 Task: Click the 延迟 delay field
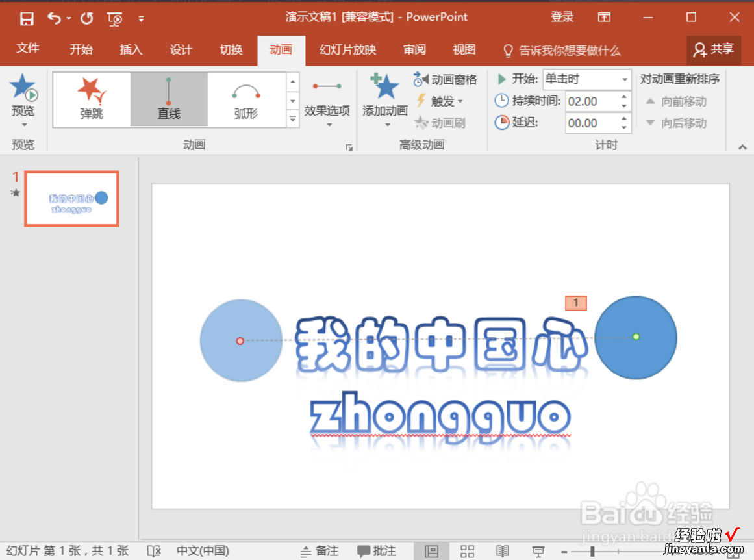pos(592,123)
